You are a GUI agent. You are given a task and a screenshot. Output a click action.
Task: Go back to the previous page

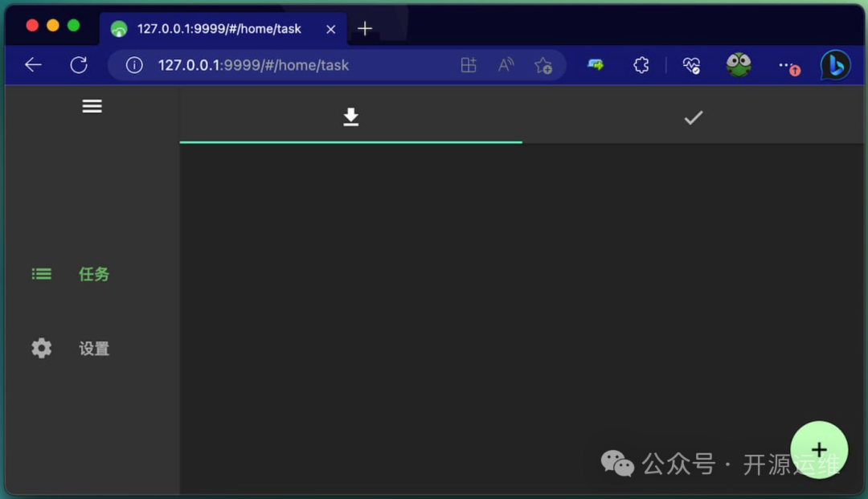coord(33,65)
